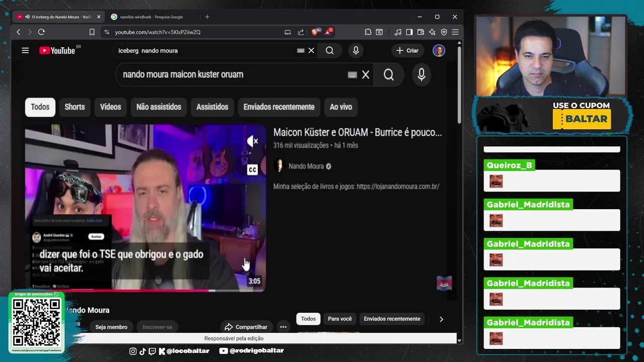Viewport: 644px width, 362px height.
Task: Click the page vertical scrollbar thumb
Action: point(459,85)
